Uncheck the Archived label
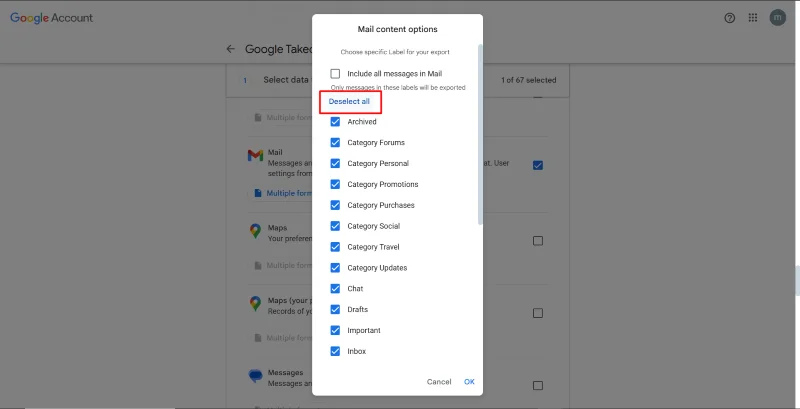This screenshot has height=409, width=800. pos(335,121)
